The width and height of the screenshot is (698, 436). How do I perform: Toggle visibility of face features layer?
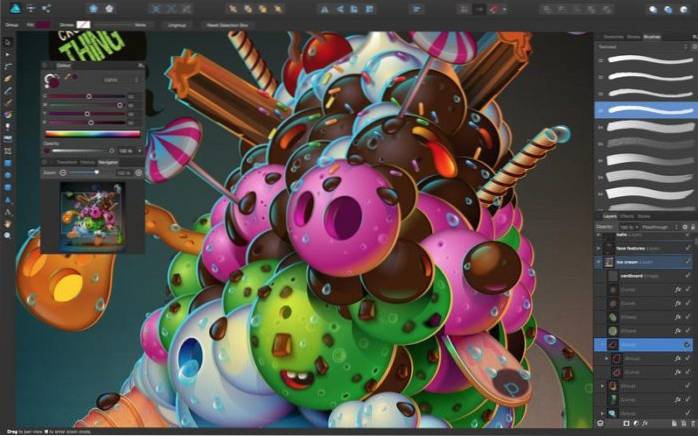tap(688, 248)
